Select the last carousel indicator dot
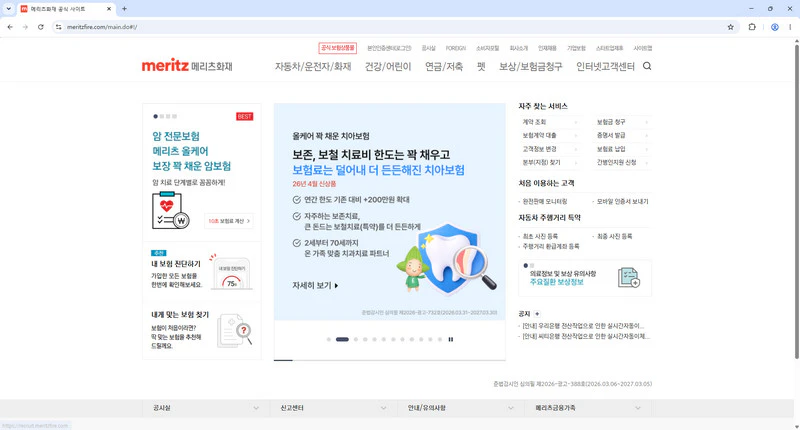The height and width of the screenshot is (430, 800). [x=440, y=339]
